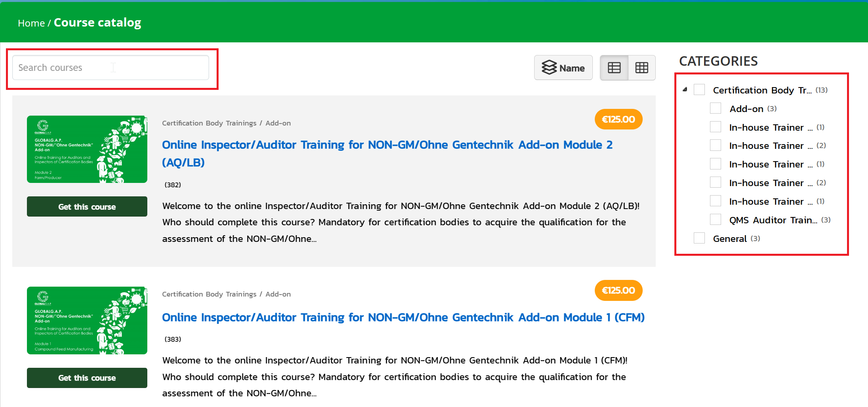
Task: Click into the Search courses field
Action: pyautogui.click(x=110, y=68)
